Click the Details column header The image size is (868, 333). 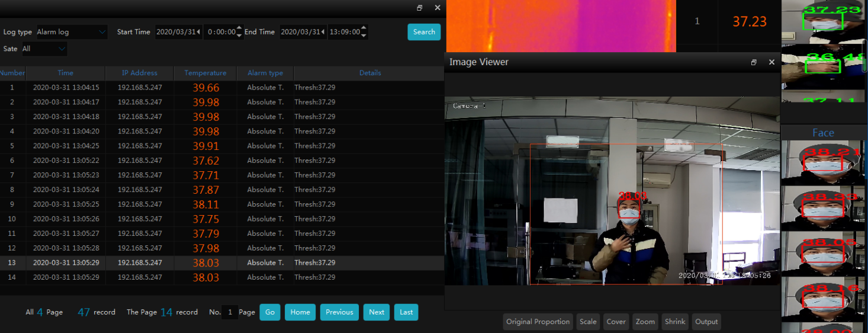369,73
